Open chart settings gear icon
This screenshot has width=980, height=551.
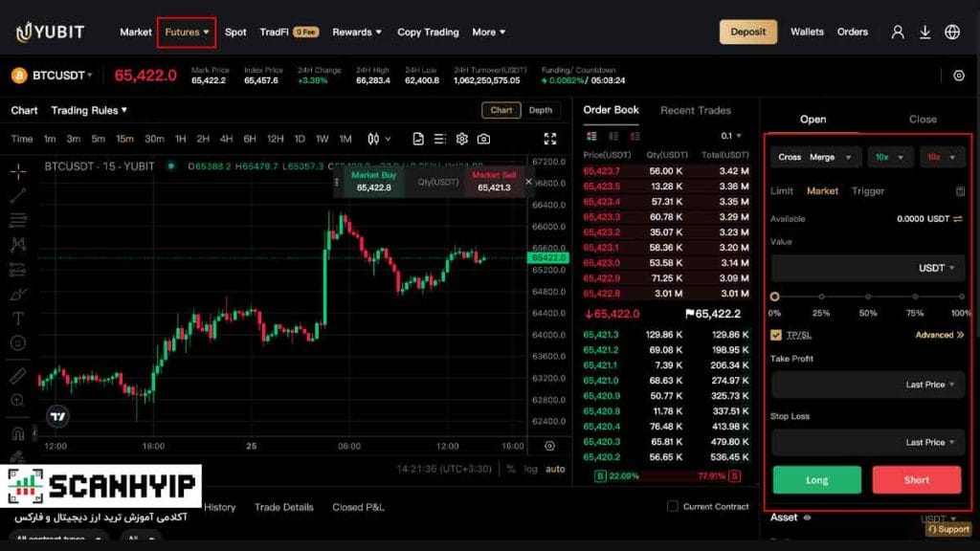(x=462, y=139)
